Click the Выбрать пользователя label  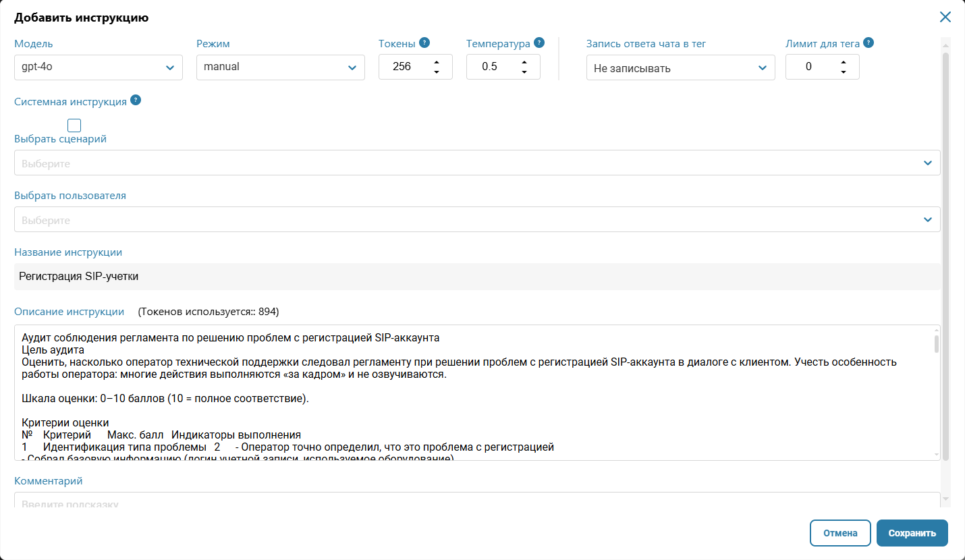(x=70, y=196)
